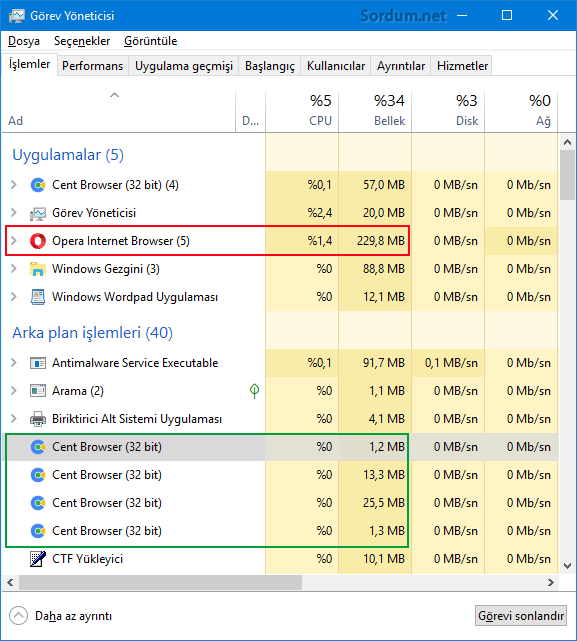This screenshot has height=641, width=577.
Task: Open the Ayrıntılar tab
Action: click(x=401, y=66)
